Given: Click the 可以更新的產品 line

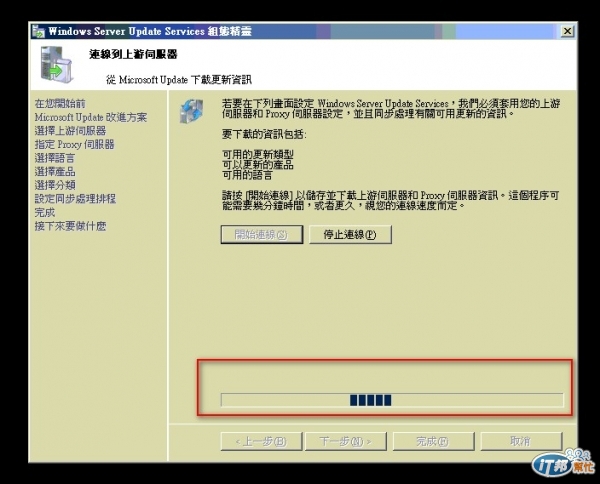Looking at the screenshot, I should coord(258,165).
